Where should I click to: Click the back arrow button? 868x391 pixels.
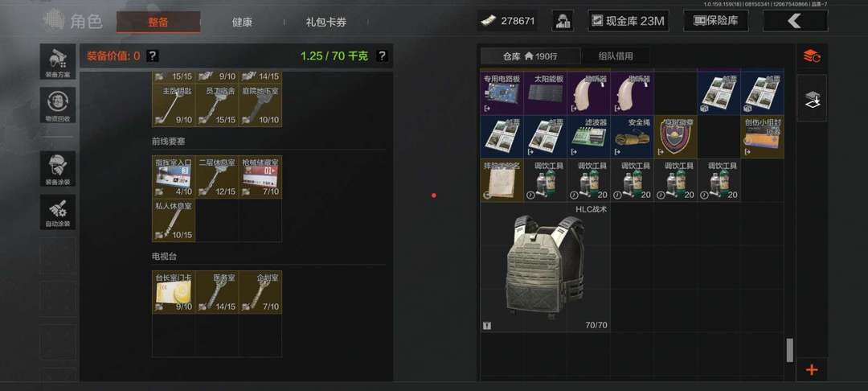[795, 21]
